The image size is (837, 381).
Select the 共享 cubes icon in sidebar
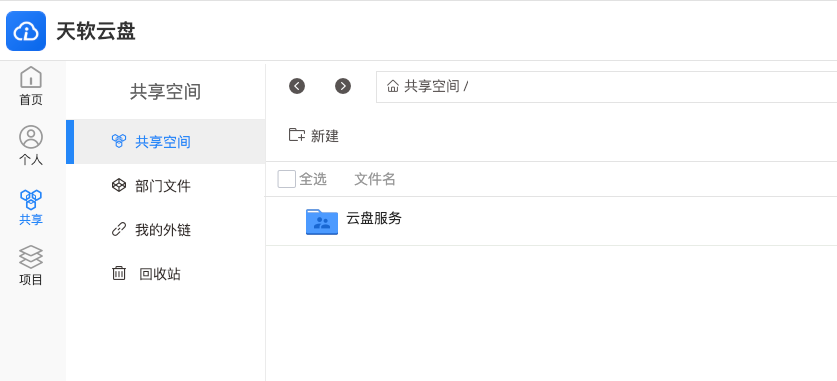pos(31,199)
